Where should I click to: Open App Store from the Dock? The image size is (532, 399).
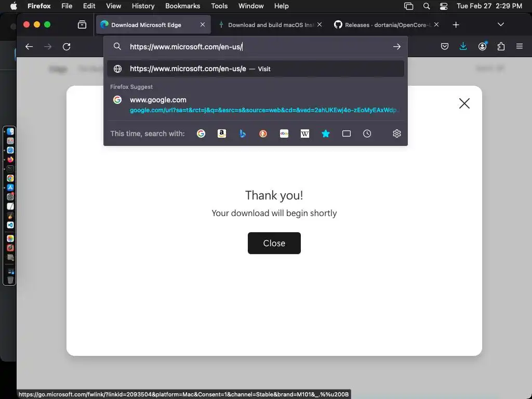10,187
